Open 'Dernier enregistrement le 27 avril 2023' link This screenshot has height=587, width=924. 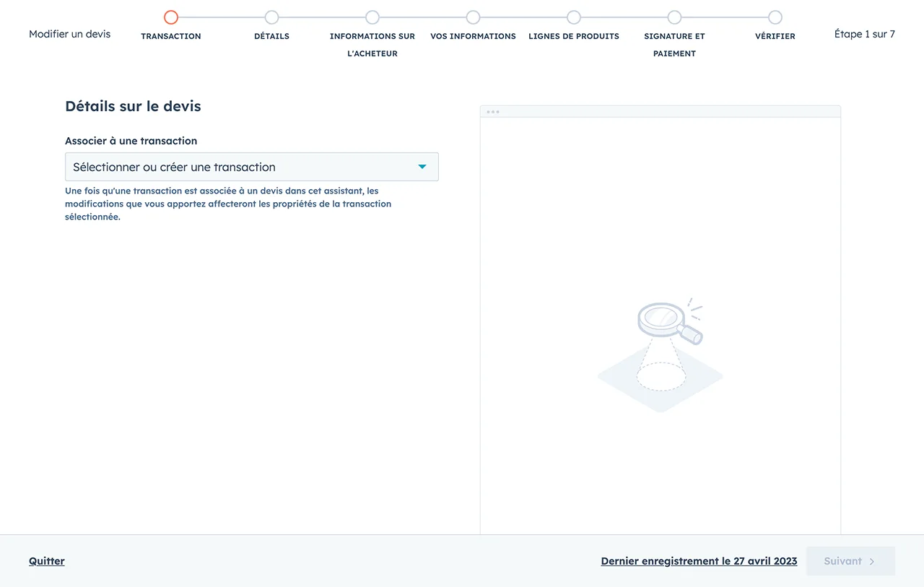pos(699,561)
